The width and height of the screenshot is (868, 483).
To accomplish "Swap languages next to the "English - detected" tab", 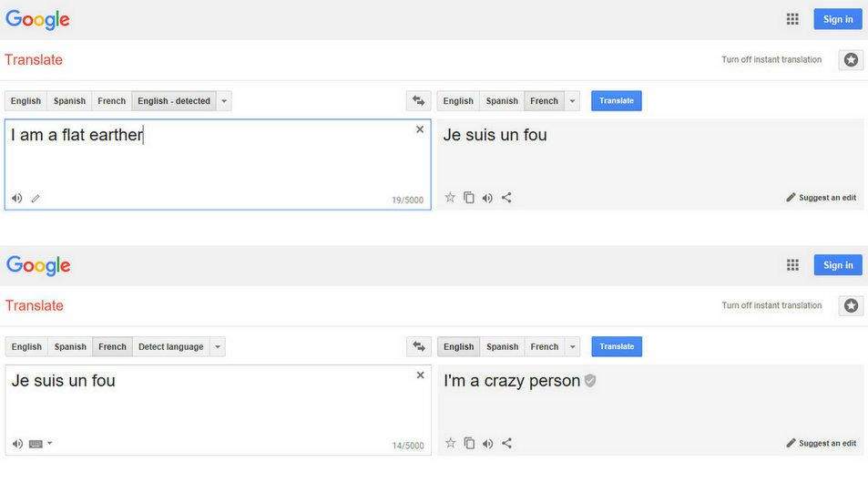I will [418, 101].
